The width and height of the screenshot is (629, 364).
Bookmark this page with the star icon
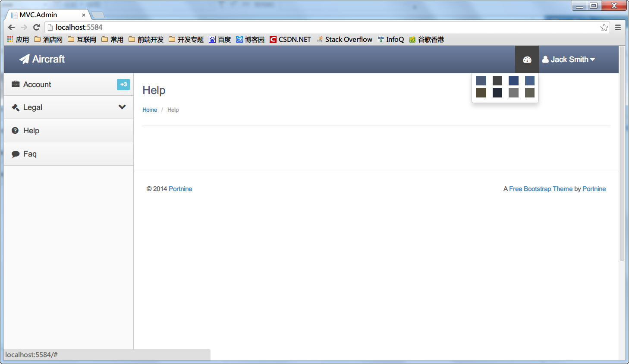click(x=604, y=27)
